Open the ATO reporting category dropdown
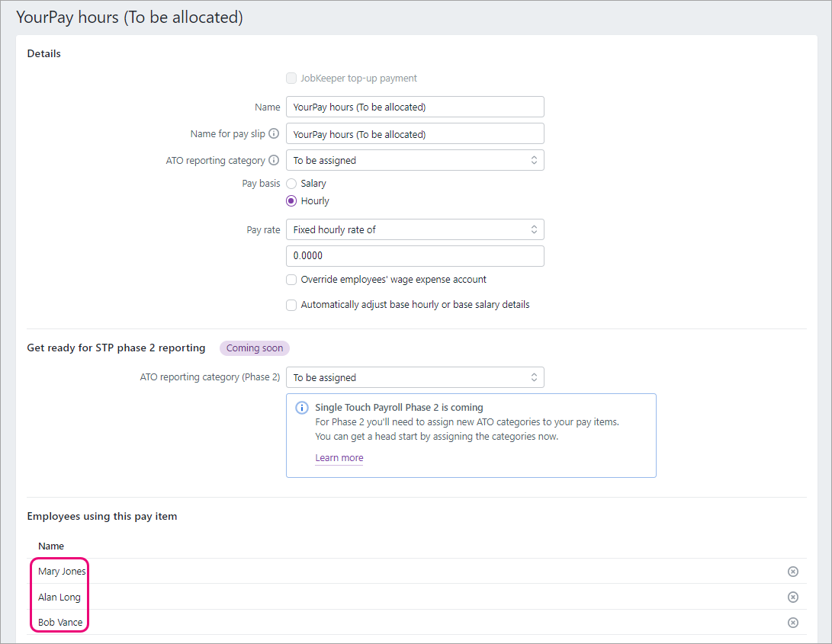The width and height of the screenshot is (832, 644). click(x=414, y=161)
